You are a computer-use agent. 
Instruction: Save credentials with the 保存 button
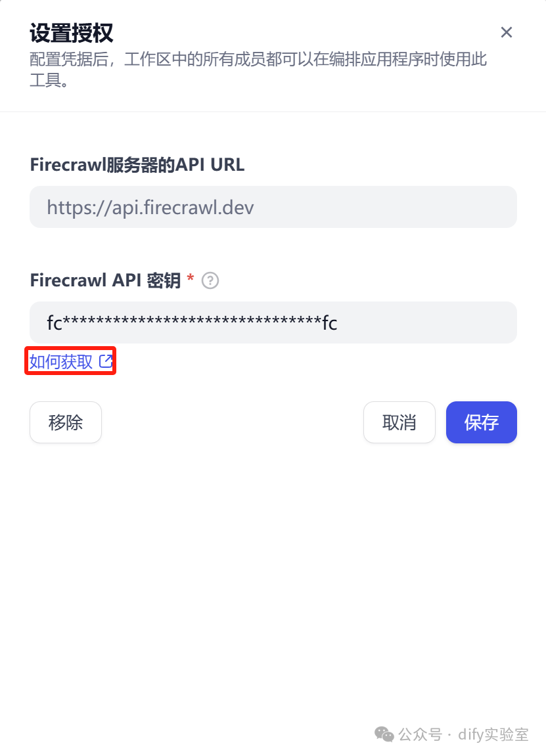(x=482, y=422)
